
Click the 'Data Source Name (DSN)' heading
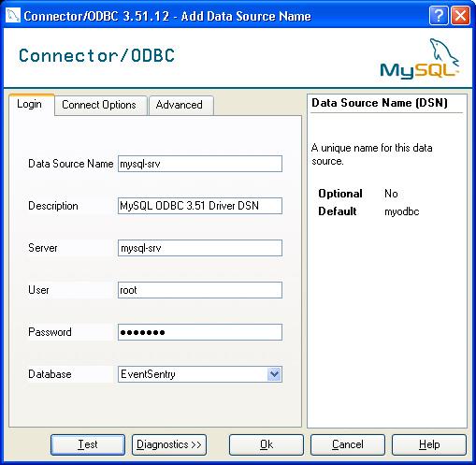[x=380, y=103]
